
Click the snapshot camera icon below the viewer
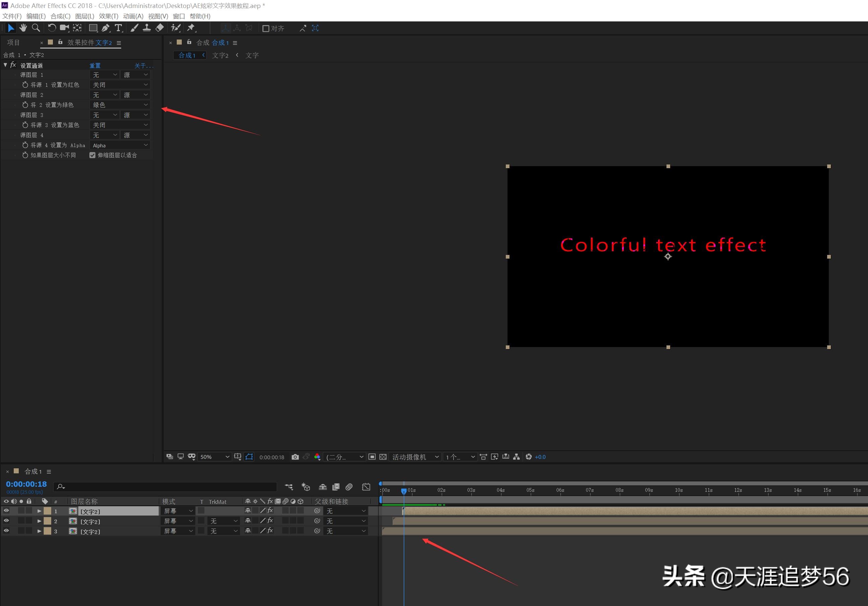295,457
